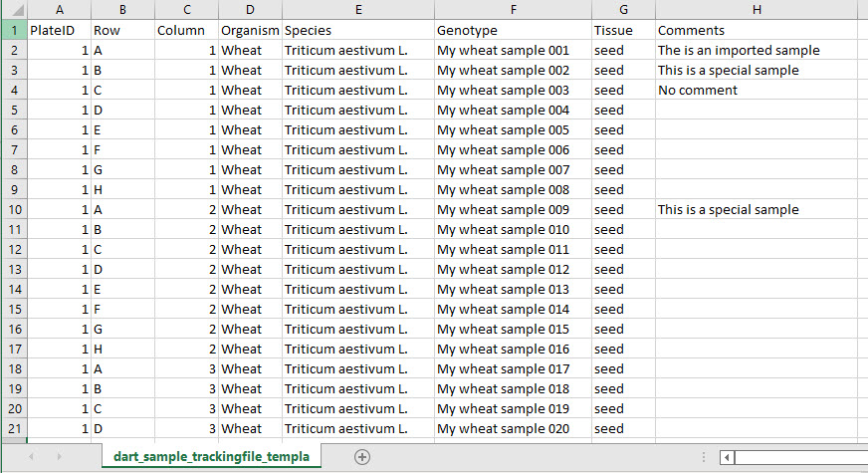Select row 10 header
This screenshot has width=868, height=473.
click(x=13, y=210)
